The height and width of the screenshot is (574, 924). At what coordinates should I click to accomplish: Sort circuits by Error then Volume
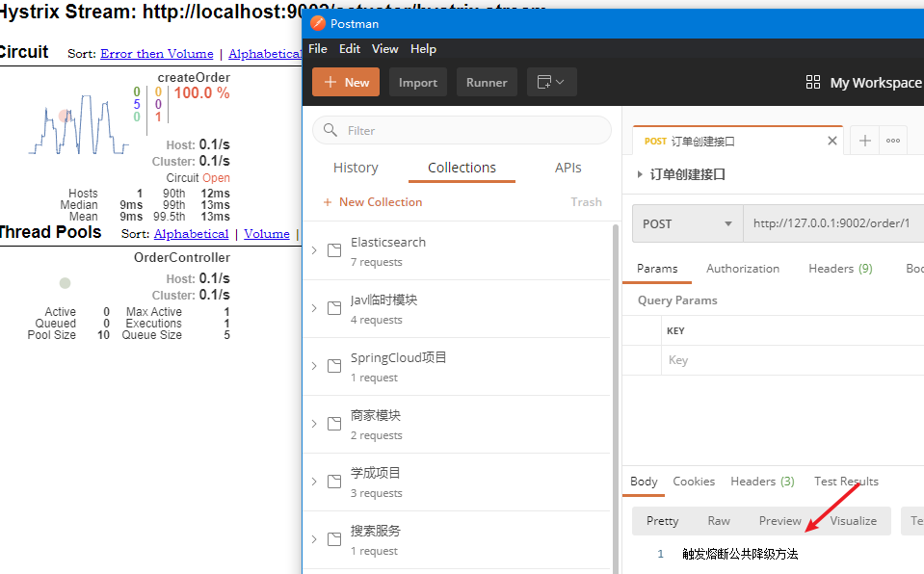click(157, 54)
